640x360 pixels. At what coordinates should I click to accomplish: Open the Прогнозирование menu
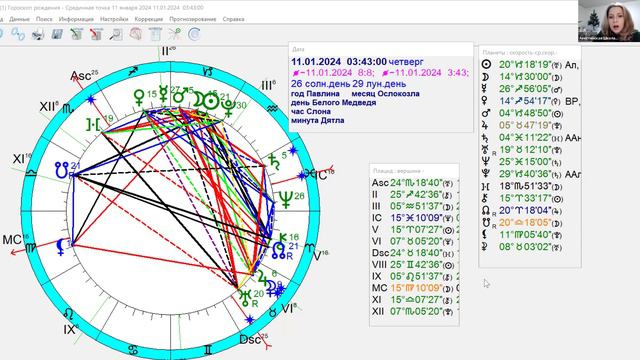(x=193, y=19)
